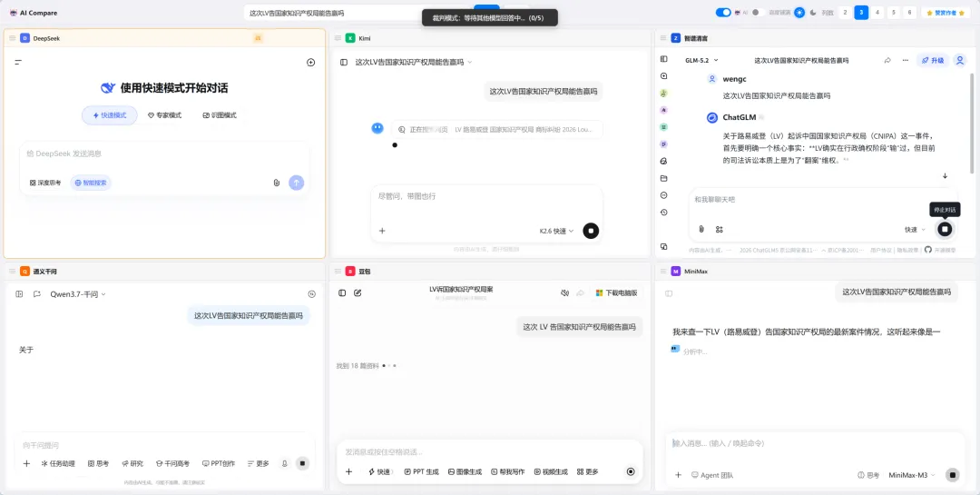Stop Doubao response generation

pos(631,472)
